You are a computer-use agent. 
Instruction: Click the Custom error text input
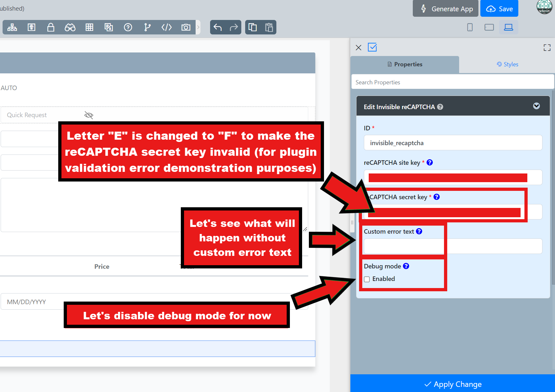tap(453, 246)
